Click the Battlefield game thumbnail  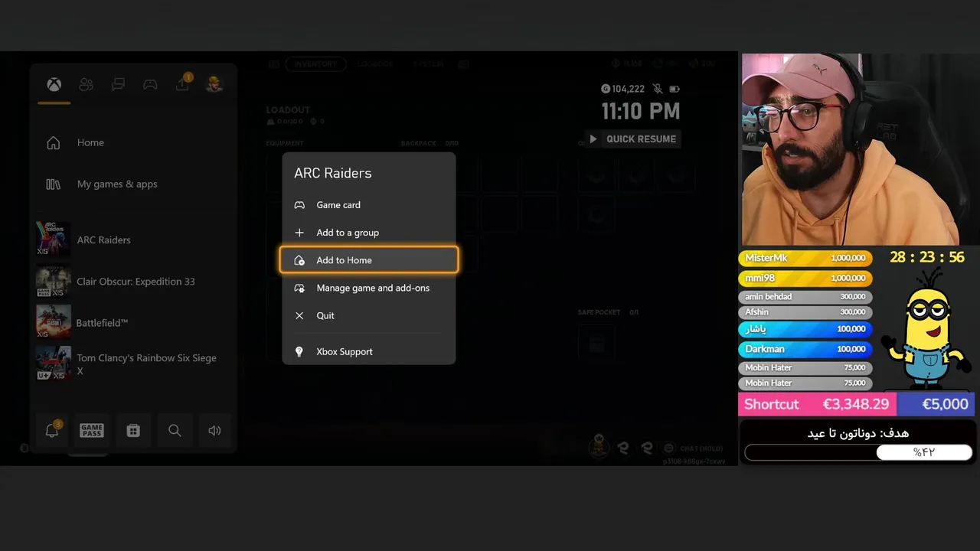(54, 322)
